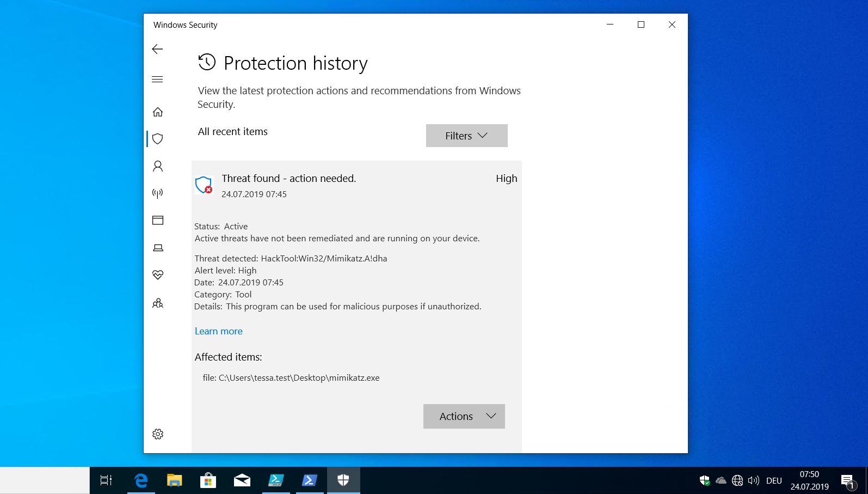Click the 'All recent items' label
This screenshot has width=868, height=494.
coord(233,132)
